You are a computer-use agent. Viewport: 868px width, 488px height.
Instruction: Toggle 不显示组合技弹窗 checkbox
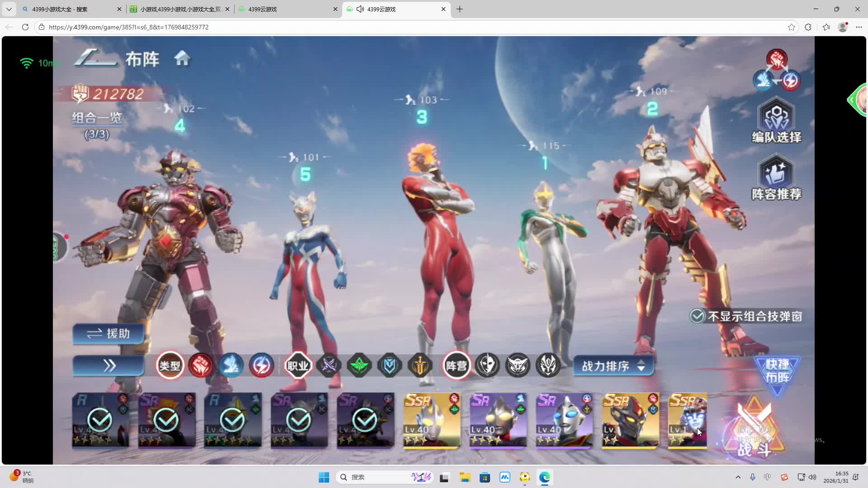(x=697, y=316)
